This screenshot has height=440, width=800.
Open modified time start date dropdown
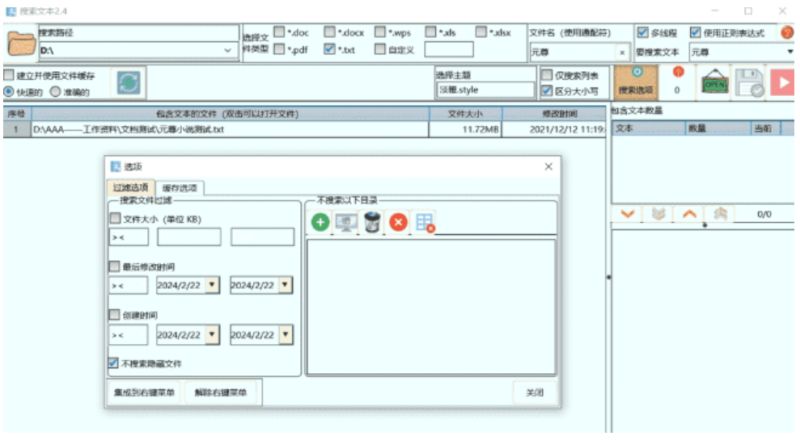pyautogui.click(x=212, y=285)
